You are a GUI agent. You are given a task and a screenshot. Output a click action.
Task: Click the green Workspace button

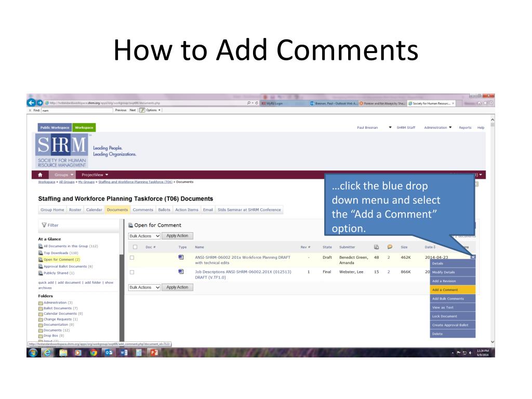[x=84, y=128]
